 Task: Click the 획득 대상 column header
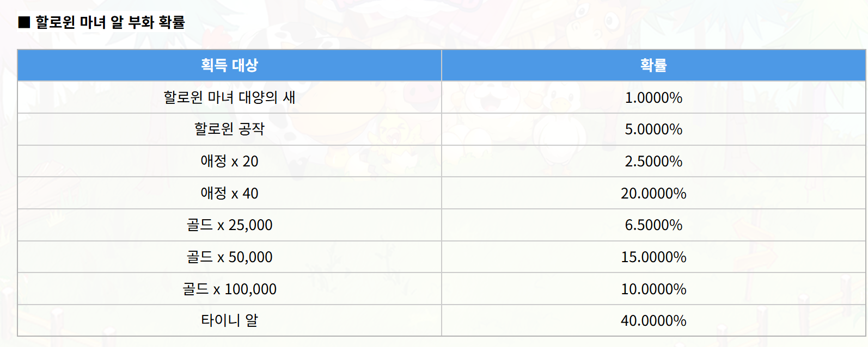click(x=229, y=65)
